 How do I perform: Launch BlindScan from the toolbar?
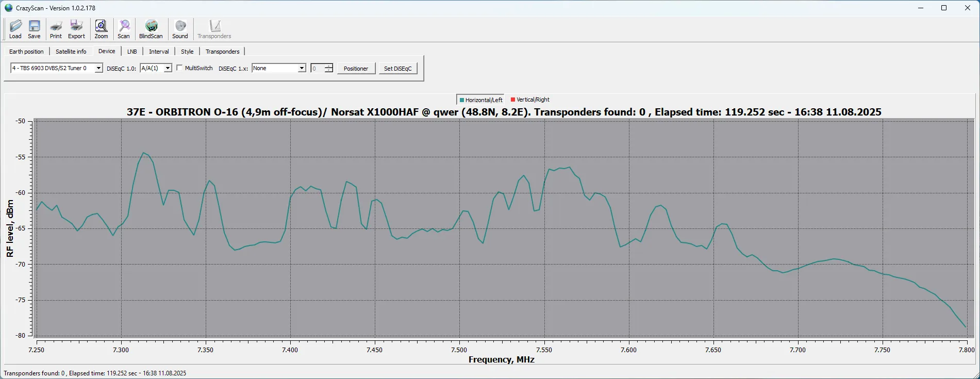[x=151, y=29]
